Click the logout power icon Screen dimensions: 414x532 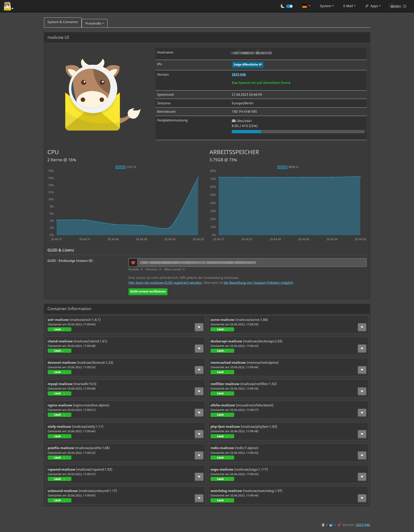(405, 6)
